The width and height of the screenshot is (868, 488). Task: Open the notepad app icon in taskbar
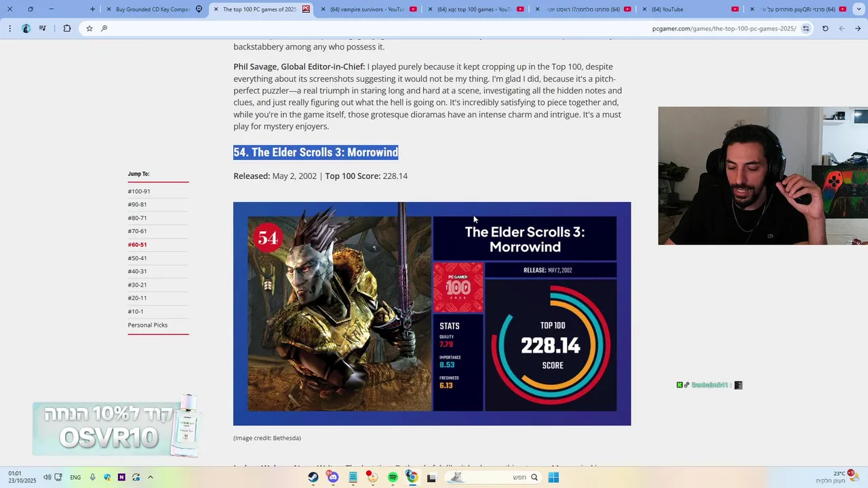coord(353,477)
